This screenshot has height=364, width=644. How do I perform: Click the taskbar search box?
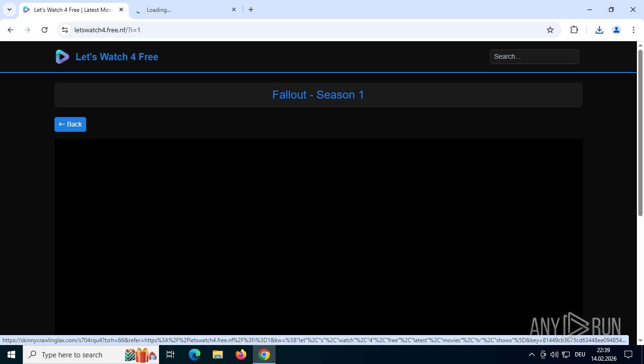[91, 355]
